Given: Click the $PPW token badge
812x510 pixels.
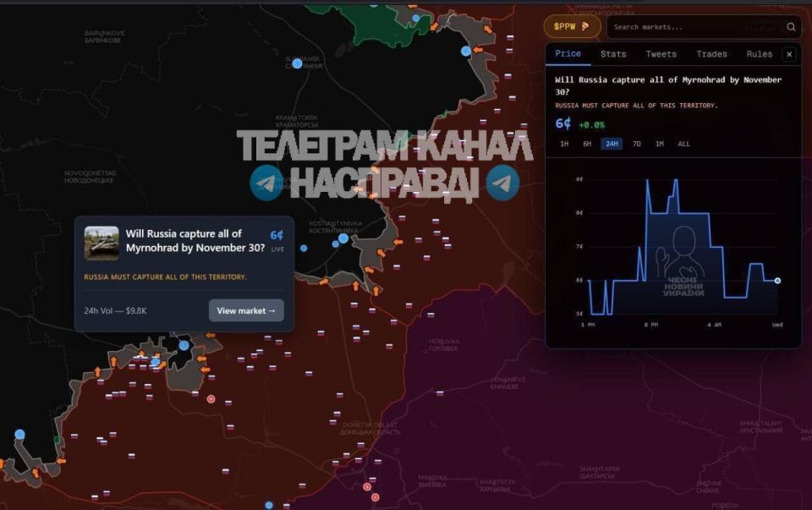Looking at the screenshot, I should pyautogui.click(x=565, y=26).
